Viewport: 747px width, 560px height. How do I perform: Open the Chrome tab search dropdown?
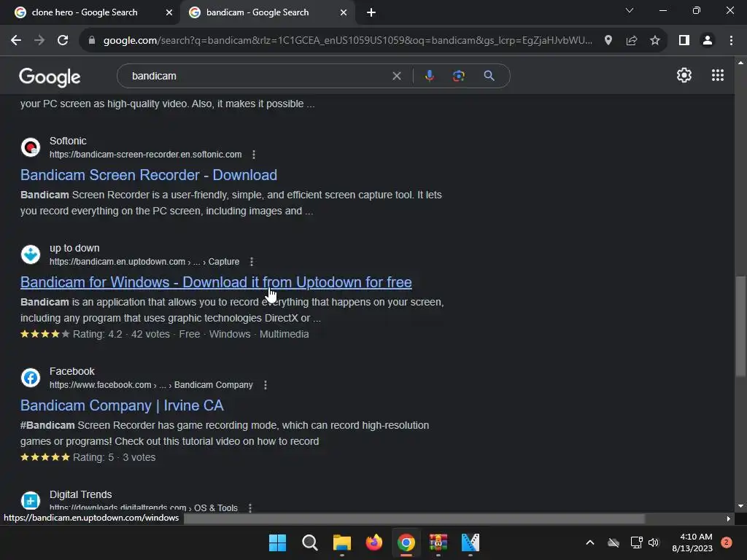tap(630, 10)
